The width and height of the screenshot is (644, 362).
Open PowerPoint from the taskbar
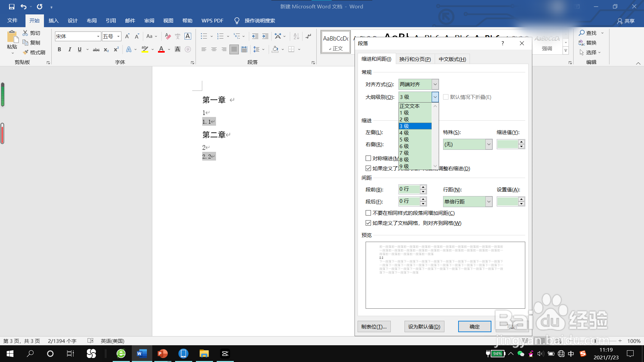162,354
